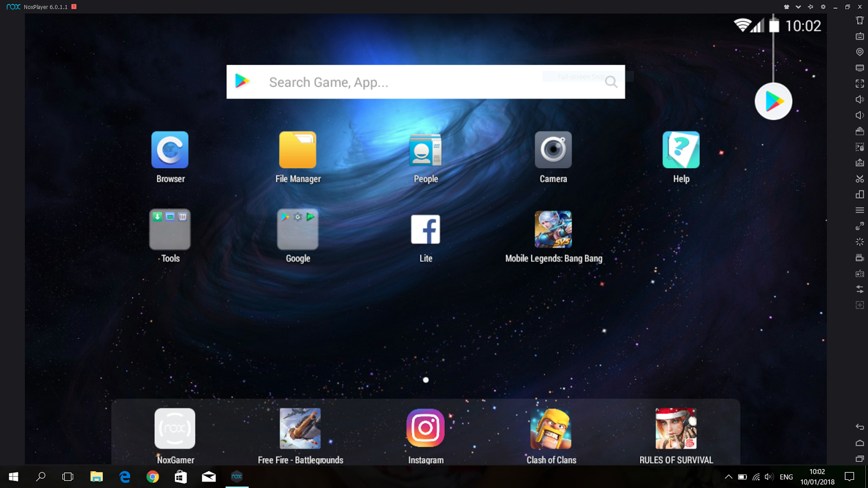Take a screenshot with scissors icon
Screen dimensions: 868x488
tap(860, 178)
